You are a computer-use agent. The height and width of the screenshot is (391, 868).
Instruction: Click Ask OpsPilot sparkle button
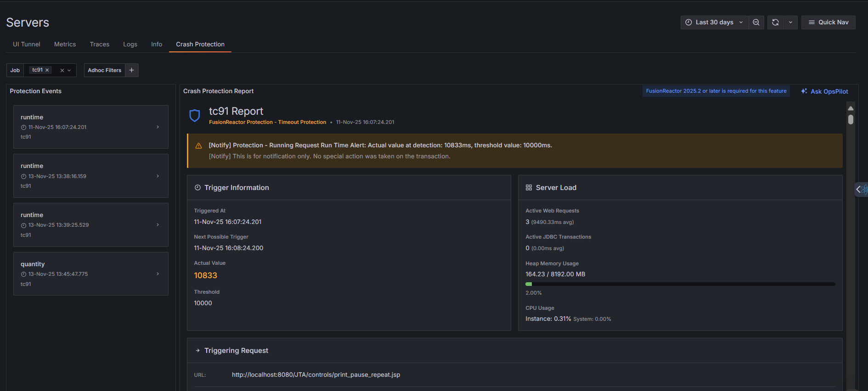pyautogui.click(x=824, y=91)
